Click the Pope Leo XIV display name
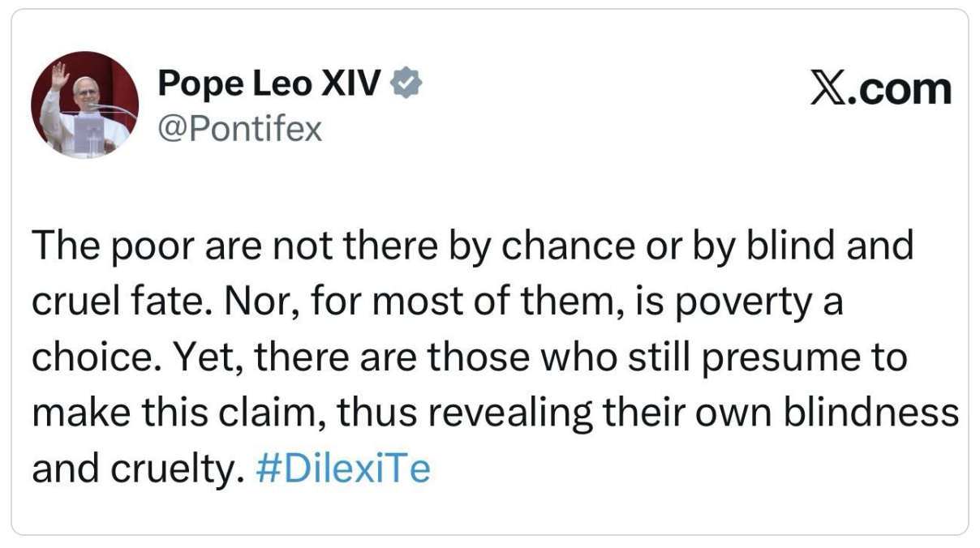Screen dimensions: 980x548 pyautogui.click(x=269, y=83)
